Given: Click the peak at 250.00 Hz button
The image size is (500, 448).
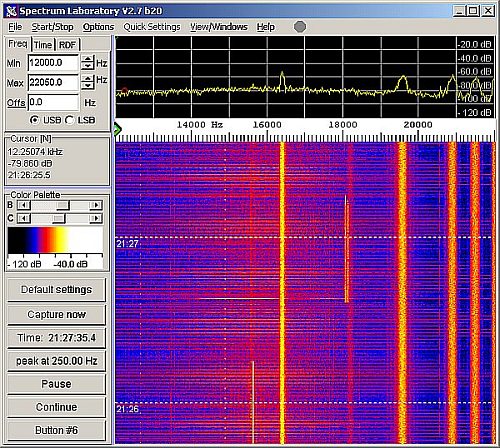Looking at the screenshot, I should [x=56, y=361].
